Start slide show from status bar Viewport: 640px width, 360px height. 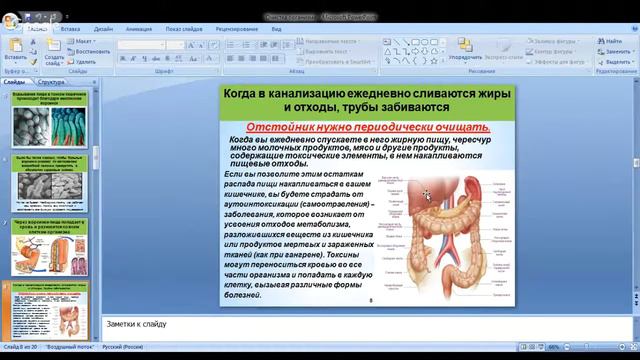pos(541,347)
